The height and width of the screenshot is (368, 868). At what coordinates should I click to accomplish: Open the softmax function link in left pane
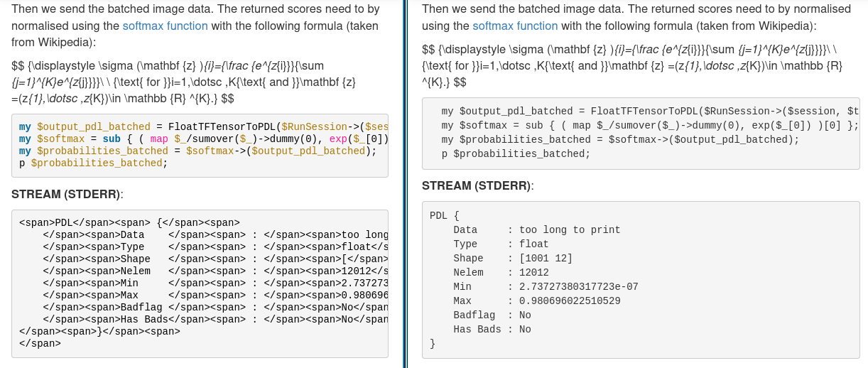click(x=165, y=26)
